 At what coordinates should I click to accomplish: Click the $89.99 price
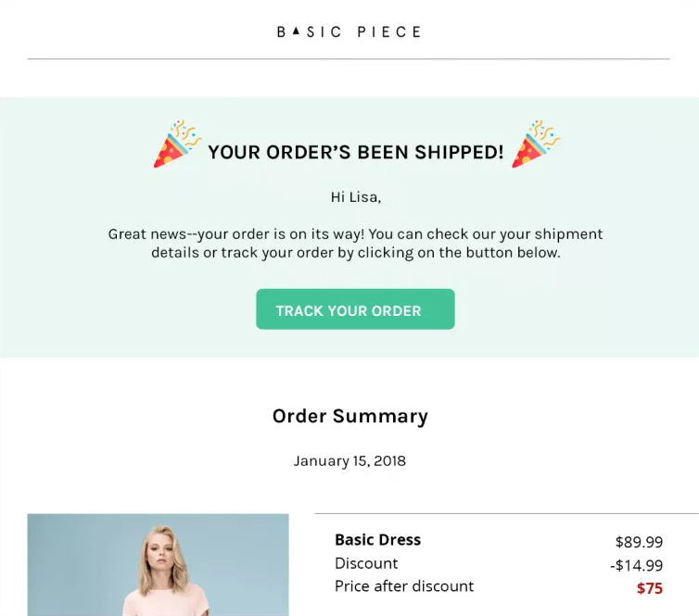pos(639,542)
